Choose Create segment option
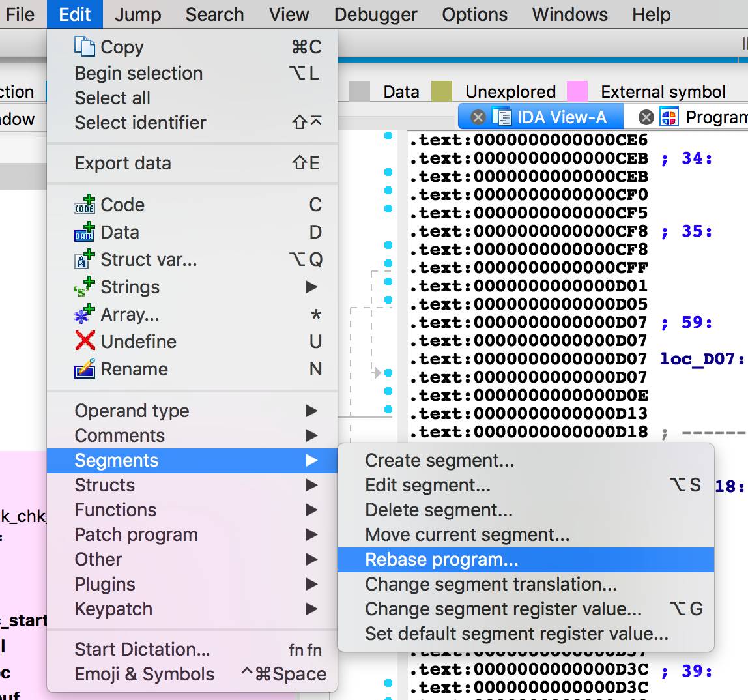 point(440,460)
